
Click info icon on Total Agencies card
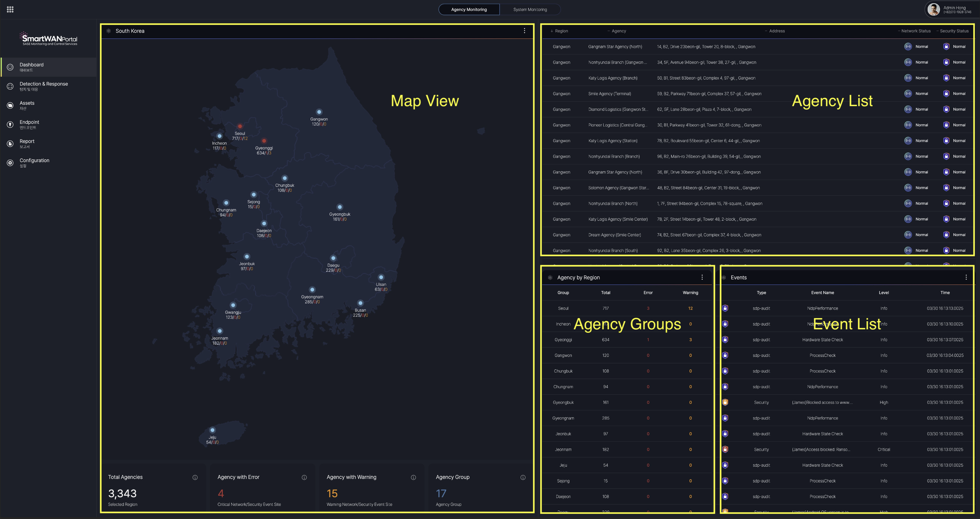(195, 477)
